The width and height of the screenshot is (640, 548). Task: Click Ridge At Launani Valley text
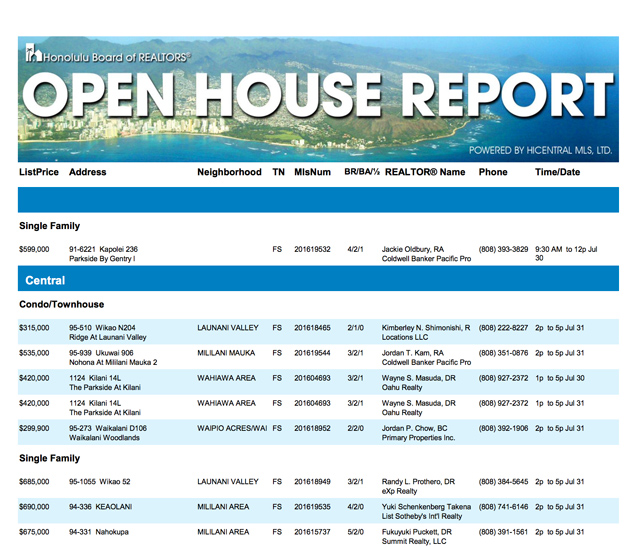pyautogui.click(x=108, y=337)
